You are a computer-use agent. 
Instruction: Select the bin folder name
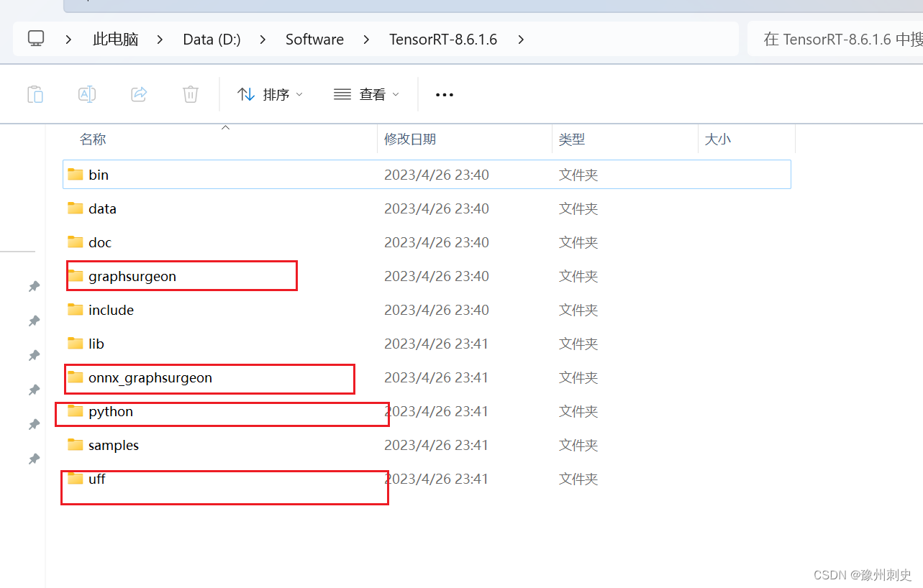[x=99, y=175]
